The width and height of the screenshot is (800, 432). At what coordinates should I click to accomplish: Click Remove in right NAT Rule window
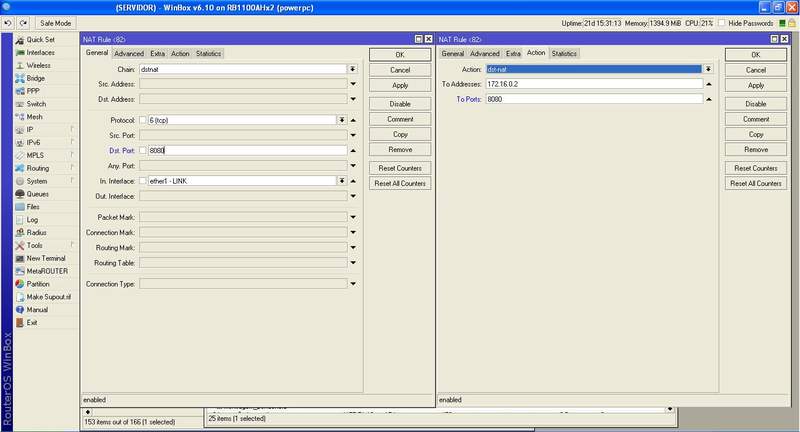click(756, 149)
